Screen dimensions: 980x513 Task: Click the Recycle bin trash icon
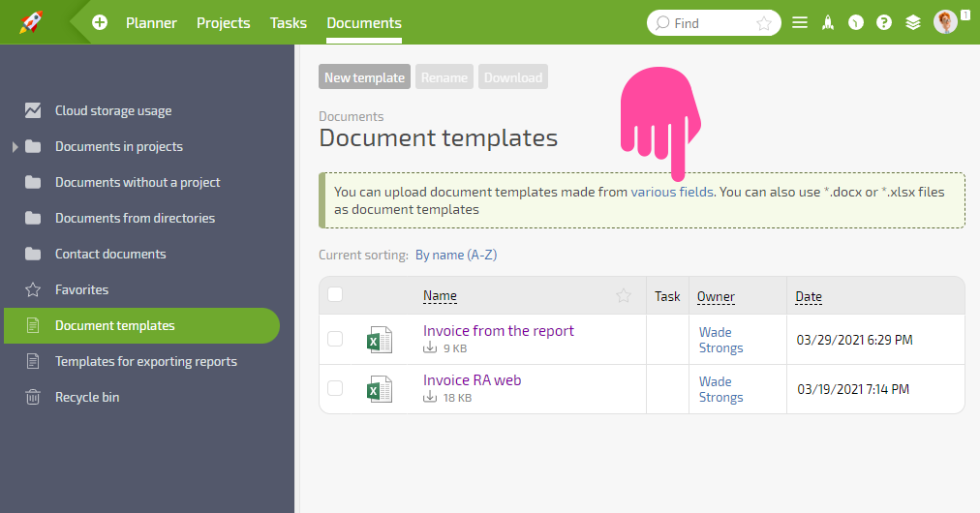(33, 398)
